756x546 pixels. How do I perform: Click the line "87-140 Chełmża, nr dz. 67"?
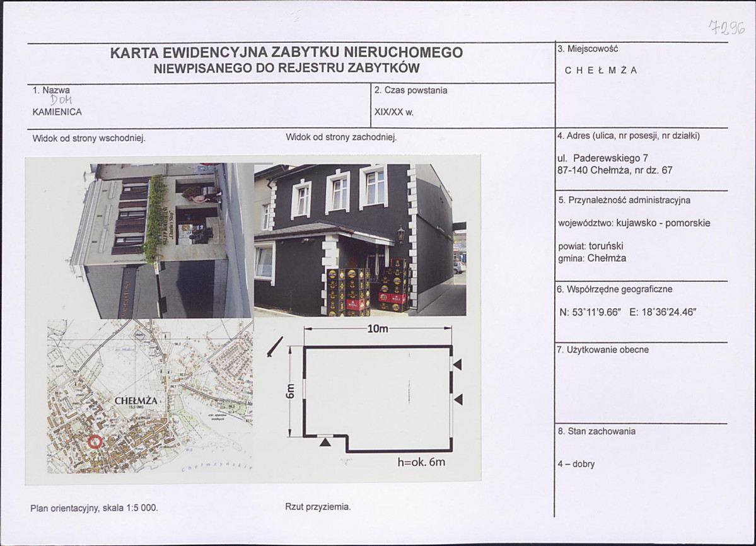(x=615, y=170)
